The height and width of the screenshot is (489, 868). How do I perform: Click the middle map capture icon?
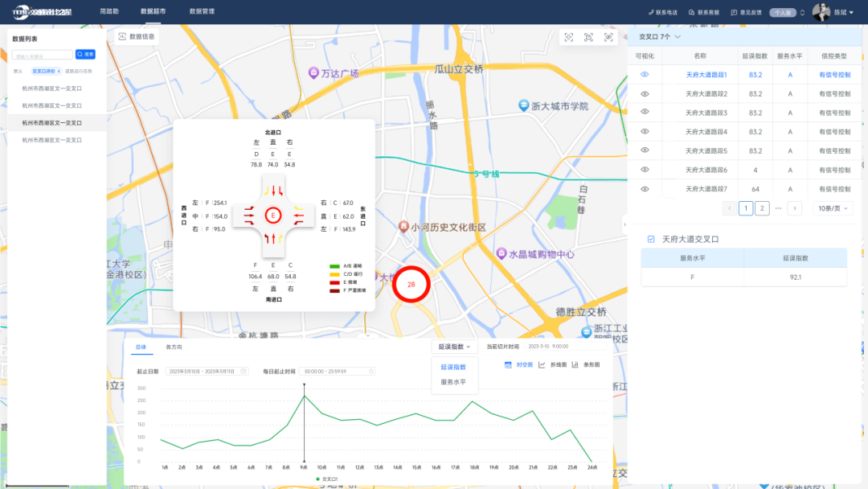[588, 38]
